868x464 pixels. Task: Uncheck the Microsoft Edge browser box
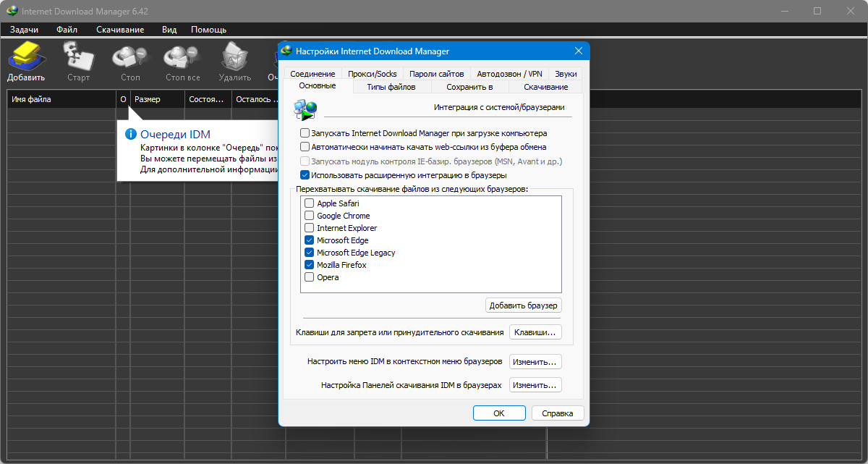click(x=310, y=240)
